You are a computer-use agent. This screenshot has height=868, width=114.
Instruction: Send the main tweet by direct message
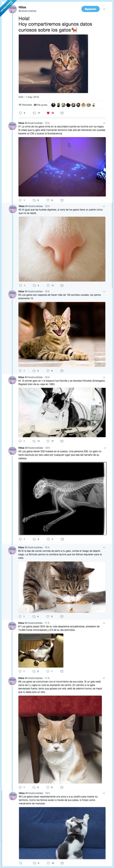pyautogui.click(x=62, y=113)
